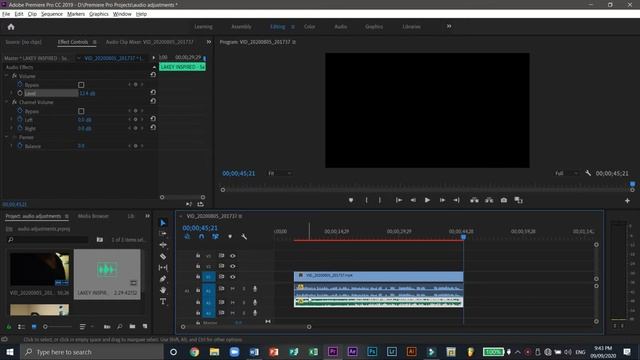Toggle eye on lowest video track
The width and height of the screenshot is (640, 360).
pos(233,277)
